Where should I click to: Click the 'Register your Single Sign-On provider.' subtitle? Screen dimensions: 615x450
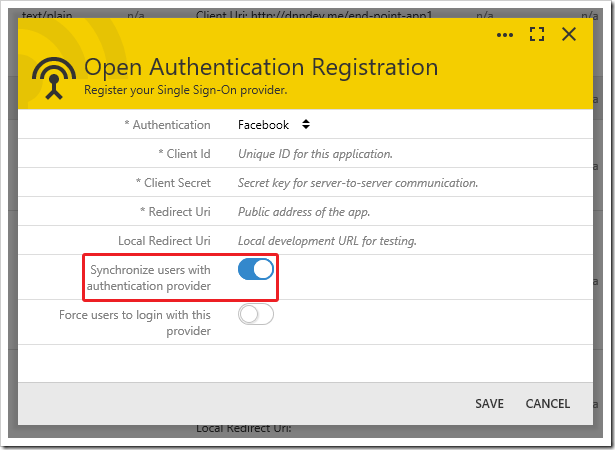[186, 90]
